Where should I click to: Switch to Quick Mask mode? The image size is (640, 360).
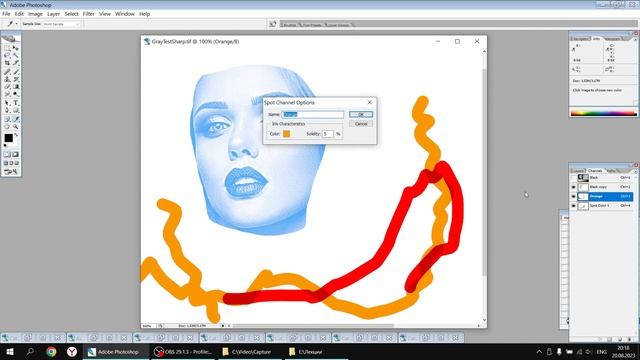(x=16, y=155)
